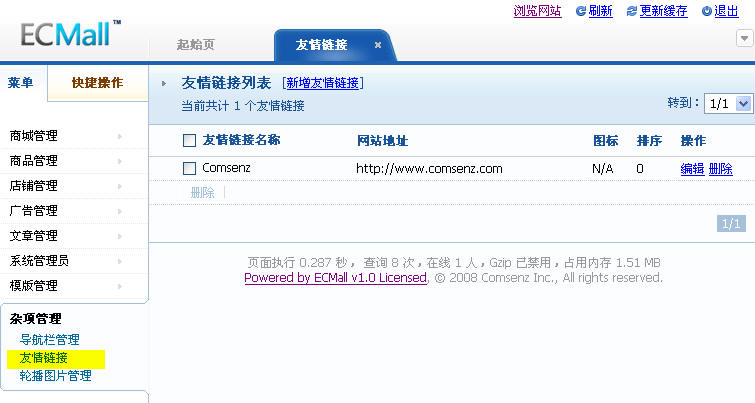Click 删除 in the Comsenz row
Viewport: 755px width, 403px height.
[721, 169]
